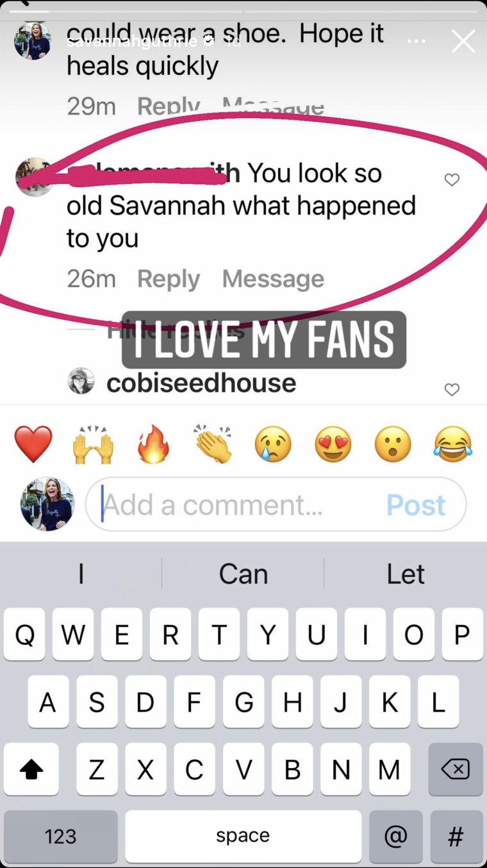Click the Add a comment field

coord(276,505)
